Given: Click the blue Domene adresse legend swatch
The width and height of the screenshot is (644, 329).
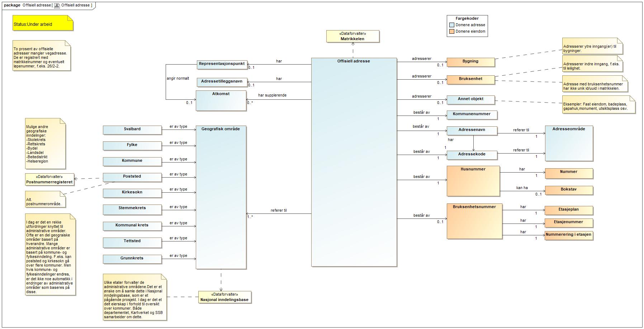Looking at the screenshot, I should [x=452, y=25].
